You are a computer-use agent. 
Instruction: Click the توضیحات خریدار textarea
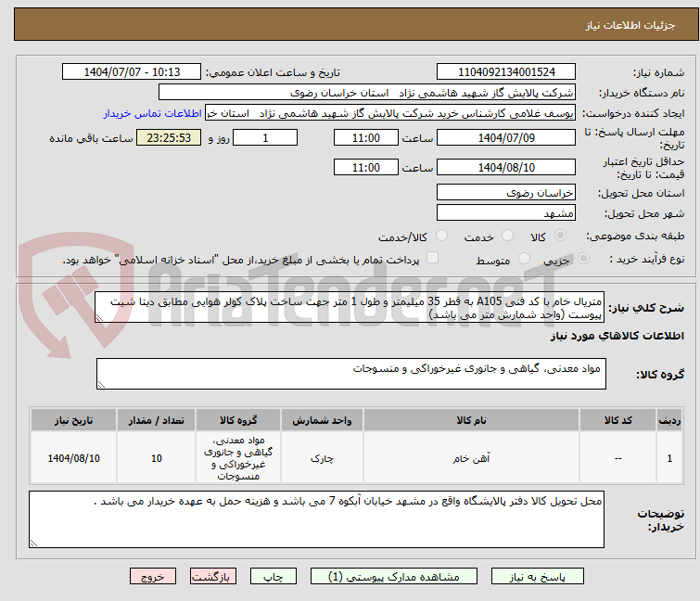316,519
